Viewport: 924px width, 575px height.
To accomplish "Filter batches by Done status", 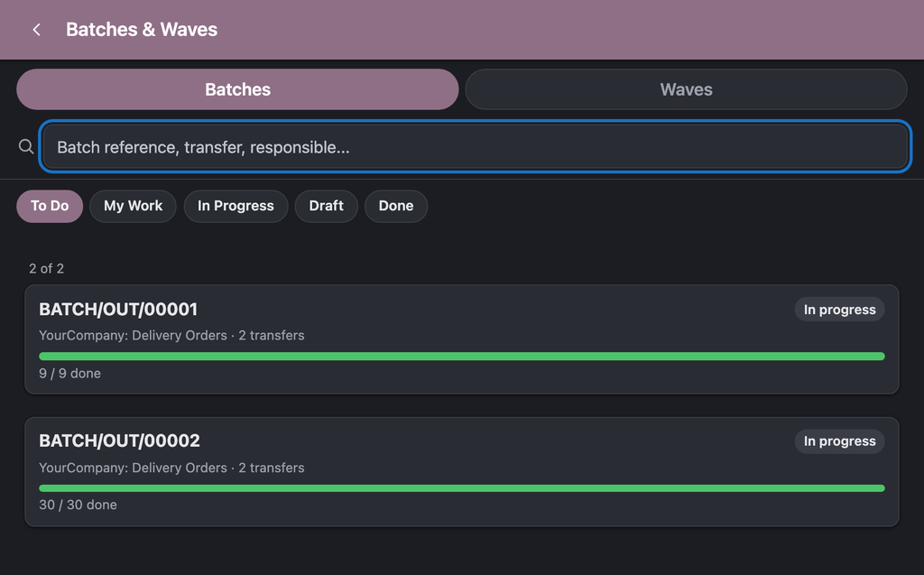I will [396, 206].
